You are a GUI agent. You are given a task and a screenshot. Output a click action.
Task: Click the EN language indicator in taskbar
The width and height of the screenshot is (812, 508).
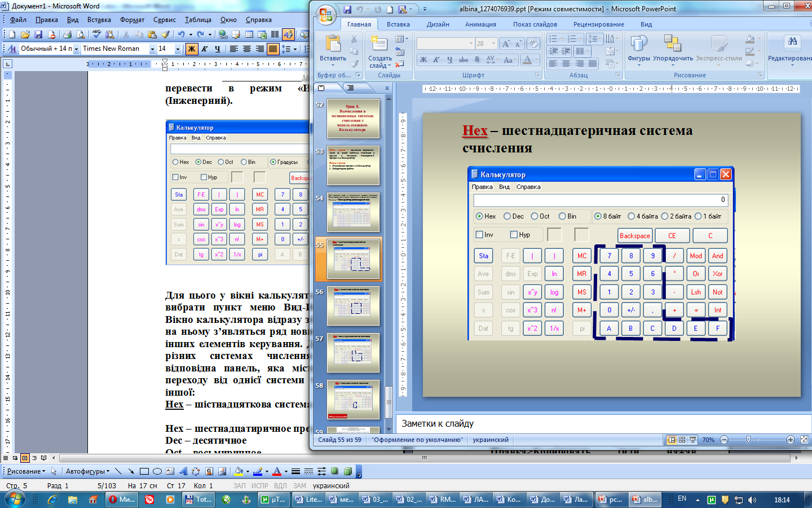click(682, 498)
